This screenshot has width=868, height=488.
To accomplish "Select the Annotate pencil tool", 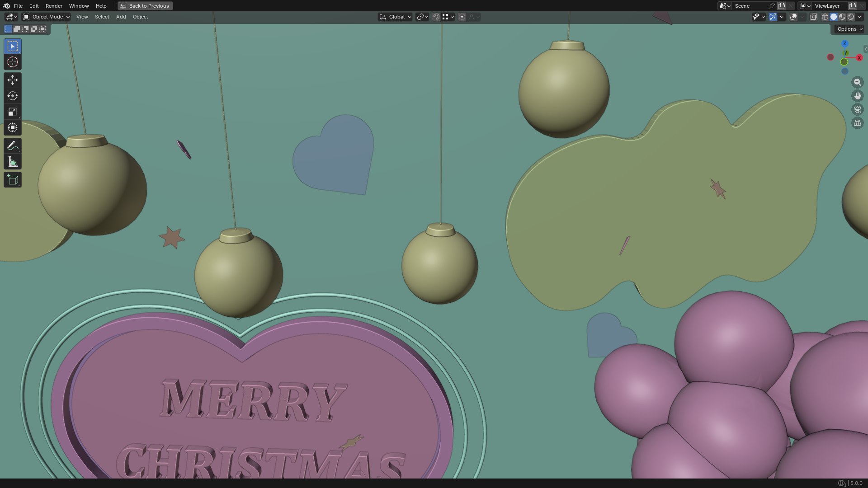I will pyautogui.click(x=13, y=145).
